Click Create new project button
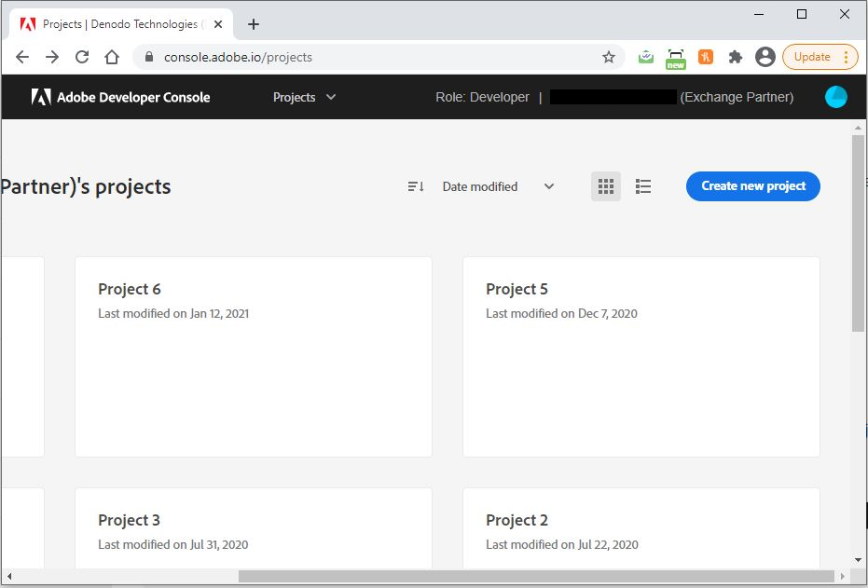The image size is (868, 588). point(753,186)
